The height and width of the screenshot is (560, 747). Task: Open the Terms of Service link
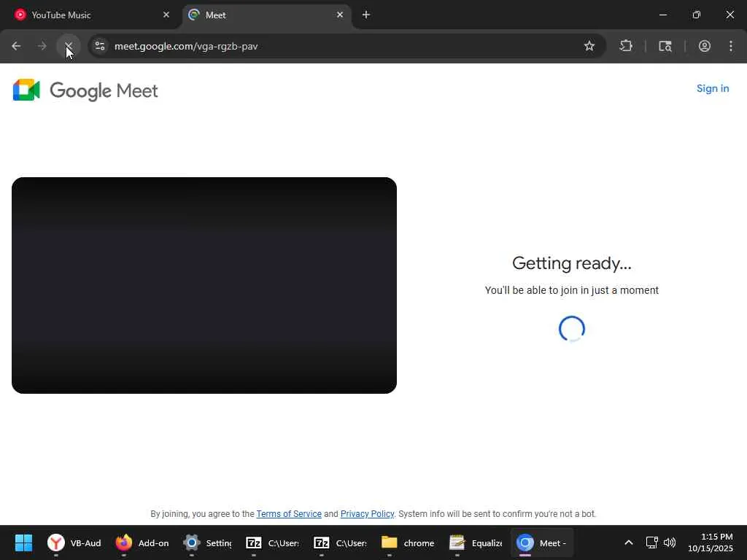(289, 514)
